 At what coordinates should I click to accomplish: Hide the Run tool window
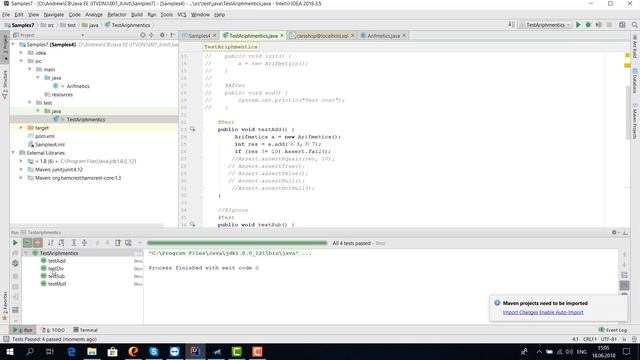click(625, 232)
